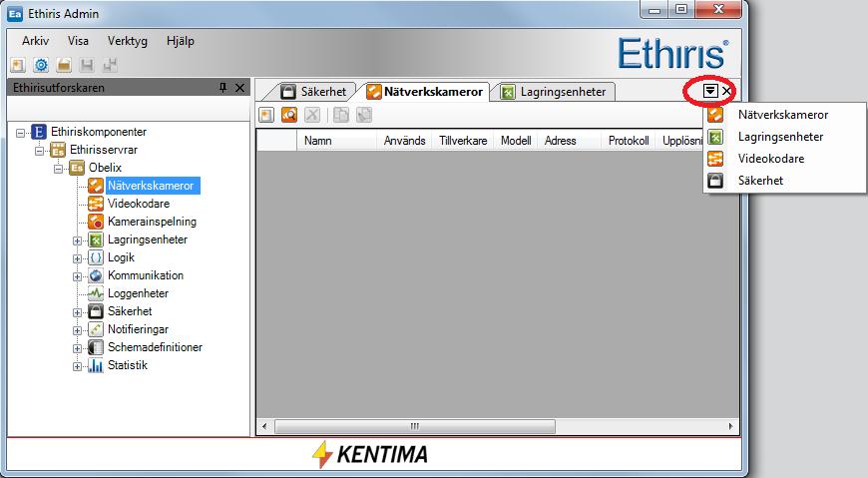868x478 pixels.
Task: Click the Nätverkskameror tree icon
Action: pos(96,186)
